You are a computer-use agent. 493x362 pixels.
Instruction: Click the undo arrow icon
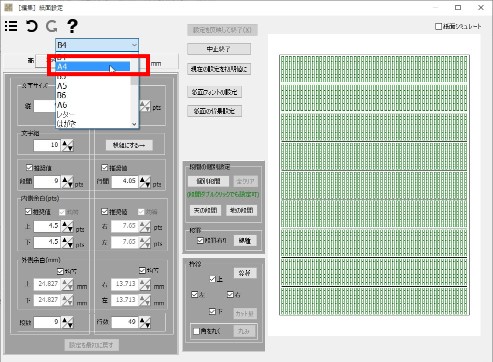[x=32, y=26]
